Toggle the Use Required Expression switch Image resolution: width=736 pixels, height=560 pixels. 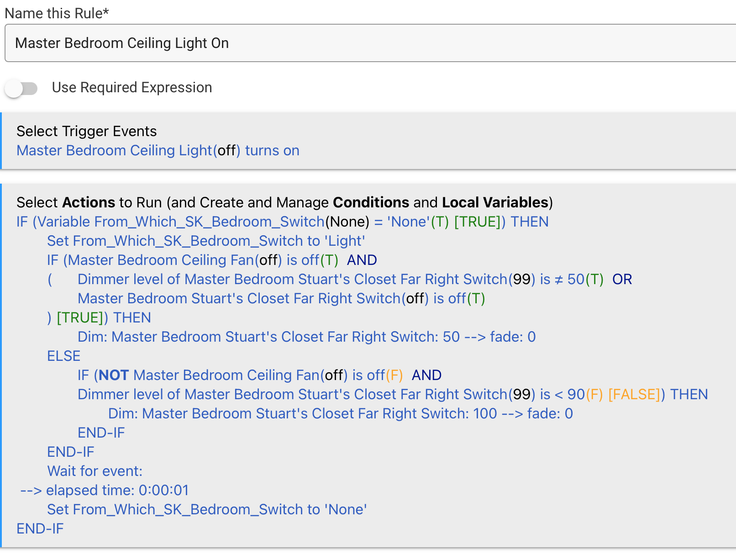(x=21, y=88)
